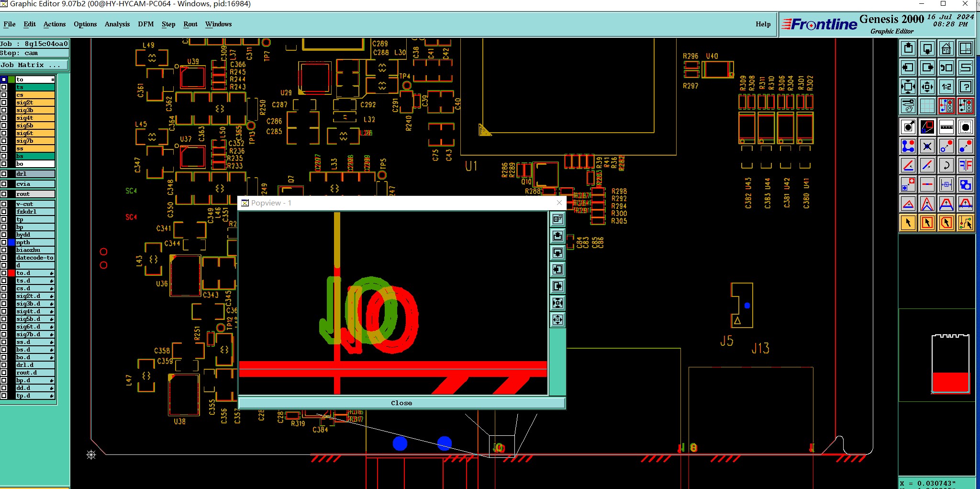Toggle the checkbox for layer rout
Image resolution: width=980 pixels, height=489 pixels.
(4, 194)
